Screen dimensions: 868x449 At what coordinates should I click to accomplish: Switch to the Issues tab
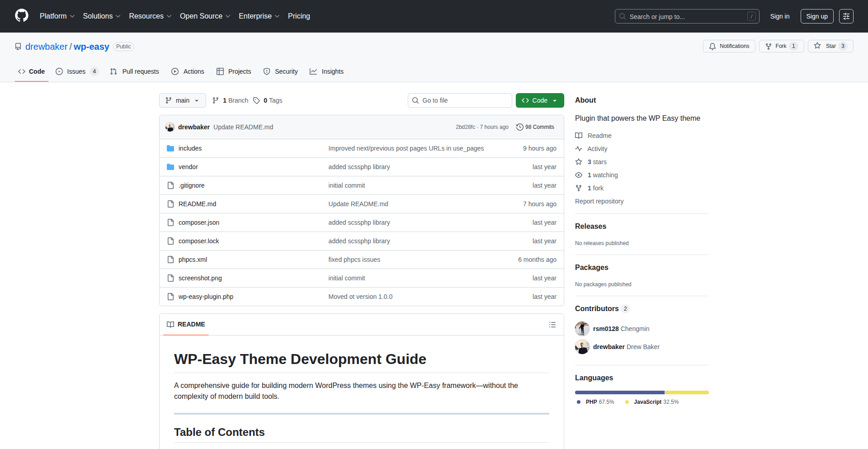click(x=76, y=71)
